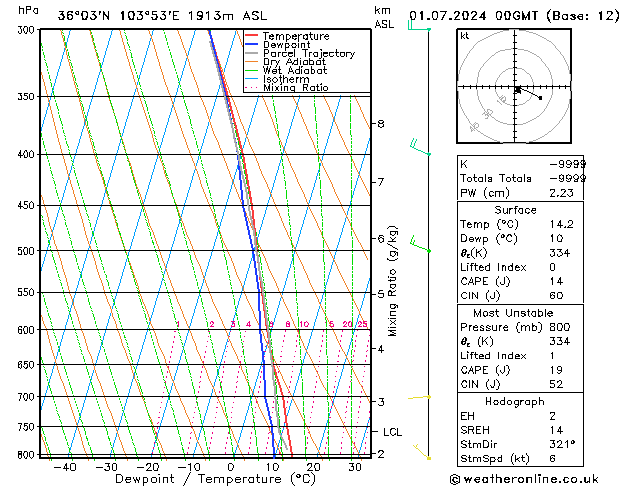This screenshot has width=629, height=486.
Task: Click the hodograph endpoint square marker
Action: point(540,98)
